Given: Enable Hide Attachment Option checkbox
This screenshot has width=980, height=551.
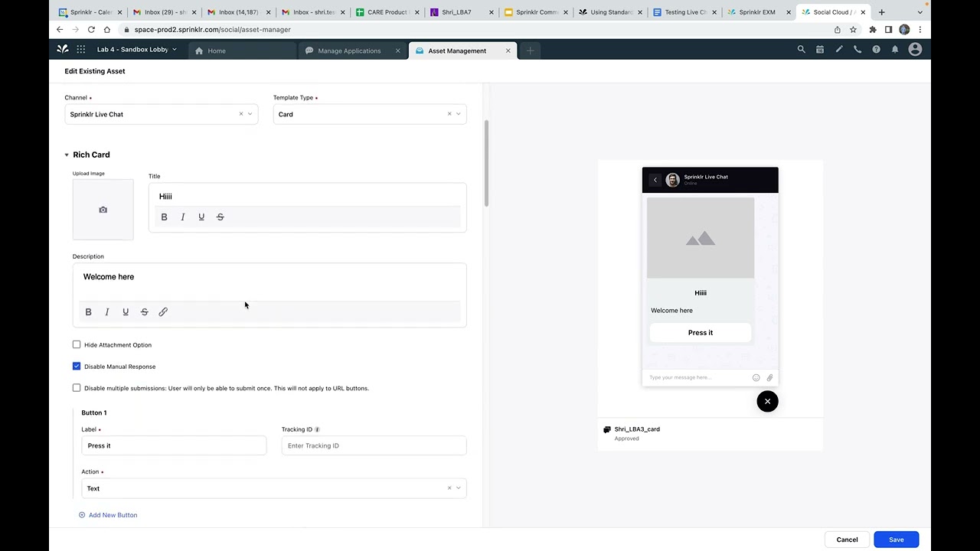Looking at the screenshot, I should 77,345.
